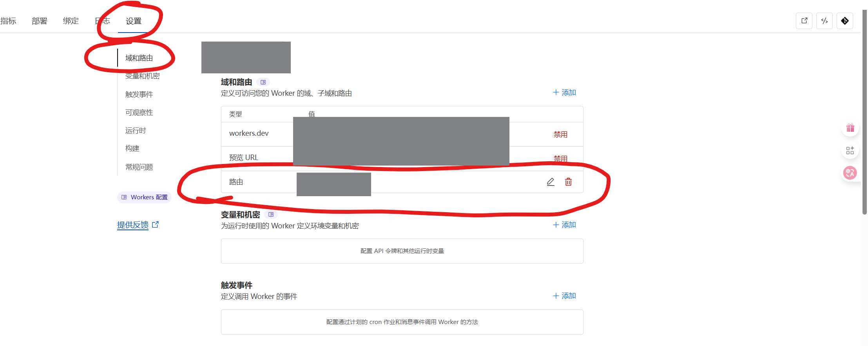
Task: Select 可观察性 in the settings sidebar
Action: point(139,113)
